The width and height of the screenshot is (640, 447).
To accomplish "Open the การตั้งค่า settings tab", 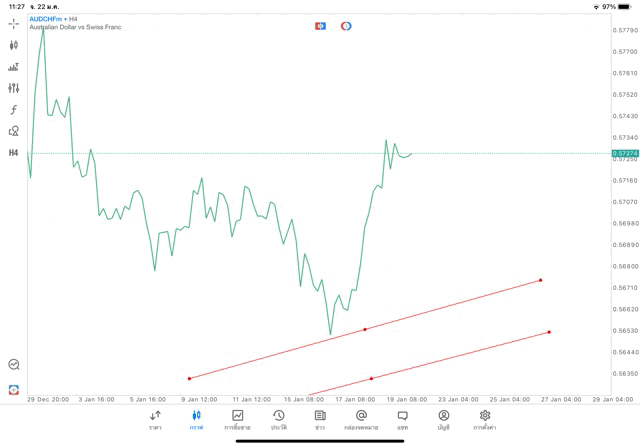I will (x=485, y=420).
